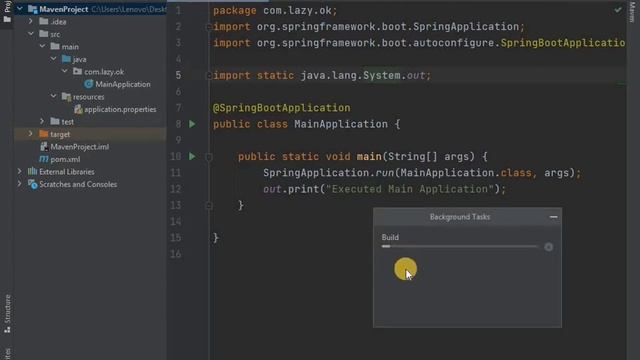Open MavenProject.iml file
Image resolution: width=640 pixels, height=360 pixels.
(x=80, y=147)
